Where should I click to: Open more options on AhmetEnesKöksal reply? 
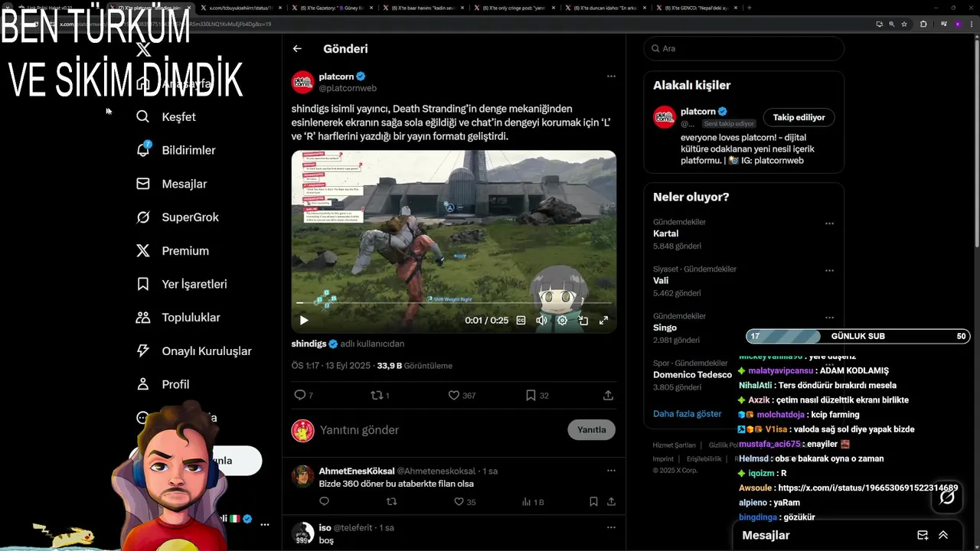coord(611,471)
